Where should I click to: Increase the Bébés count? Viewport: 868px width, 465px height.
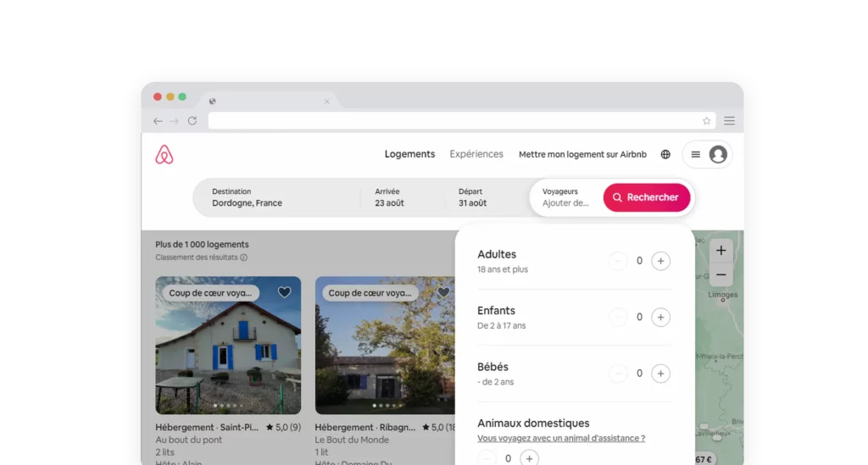[660, 374]
